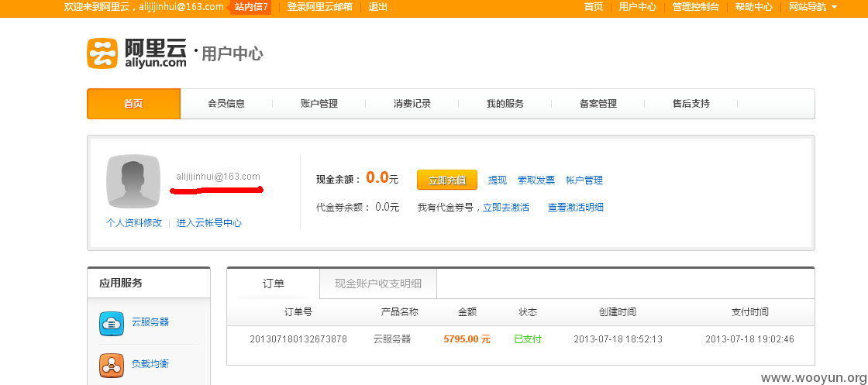The height and width of the screenshot is (385, 868).
Task: Click the 创建时间 column header
Action: (x=617, y=312)
